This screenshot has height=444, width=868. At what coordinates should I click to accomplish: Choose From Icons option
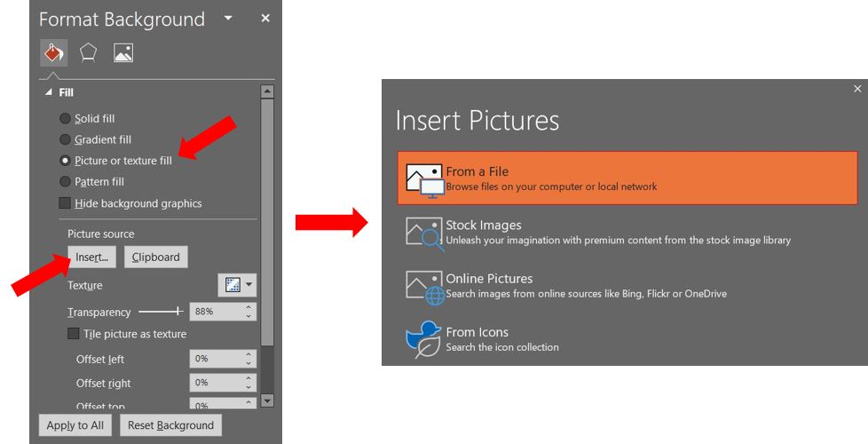[627, 339]
